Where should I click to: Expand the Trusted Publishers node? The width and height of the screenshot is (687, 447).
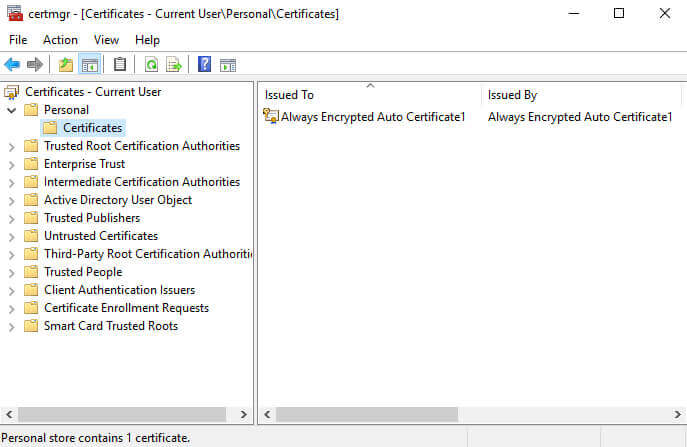[12, 219]
